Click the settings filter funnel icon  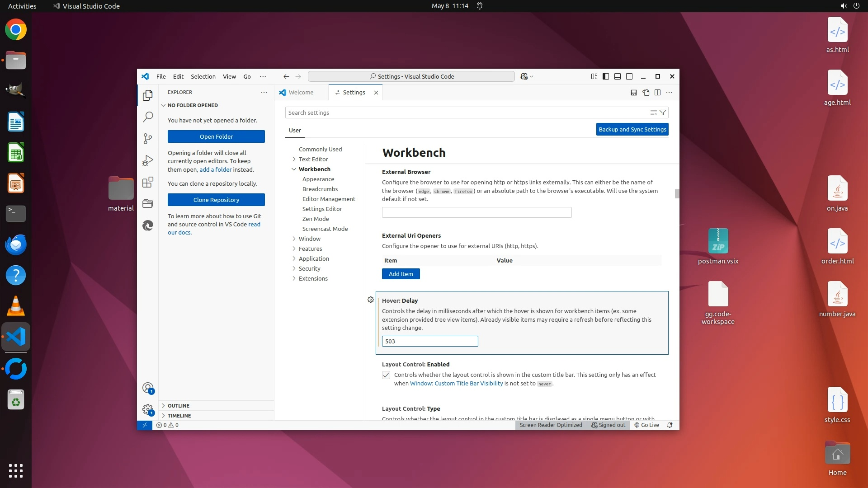click(663, 113)
